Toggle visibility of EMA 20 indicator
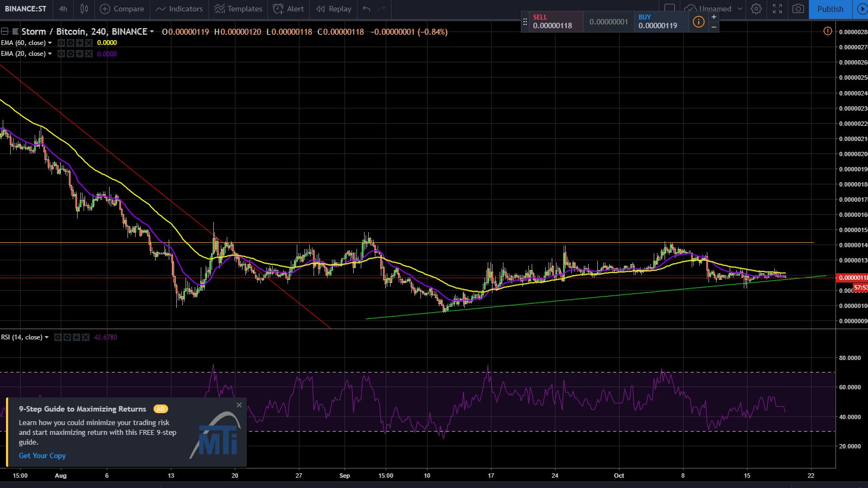Screen dimensions: 868x488 point(61,54)
